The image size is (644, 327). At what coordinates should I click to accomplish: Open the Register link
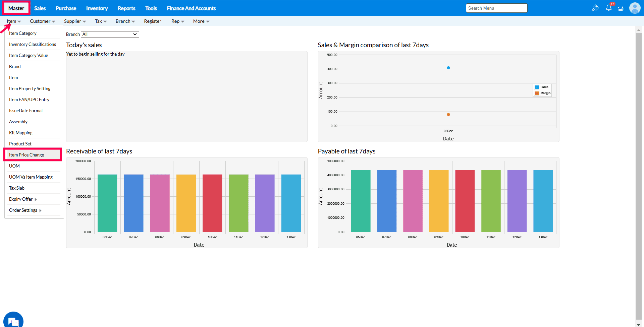(153, 21)
